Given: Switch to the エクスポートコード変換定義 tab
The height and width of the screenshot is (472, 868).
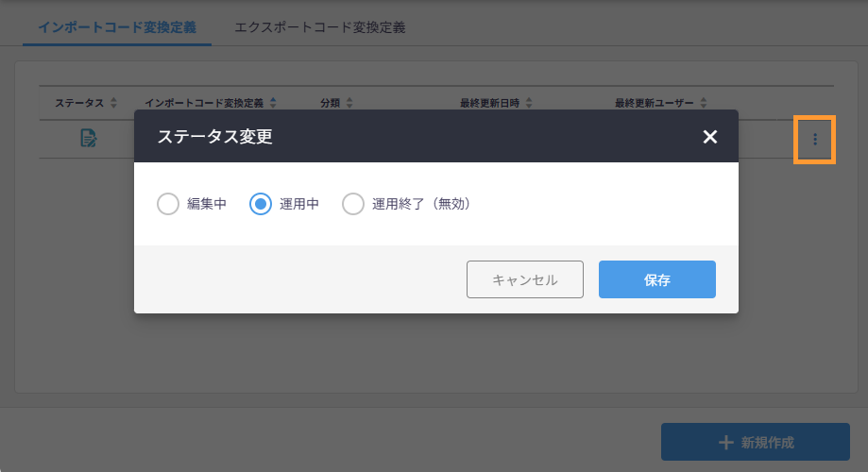Looking at the screenshot, I should coord(320,27).
